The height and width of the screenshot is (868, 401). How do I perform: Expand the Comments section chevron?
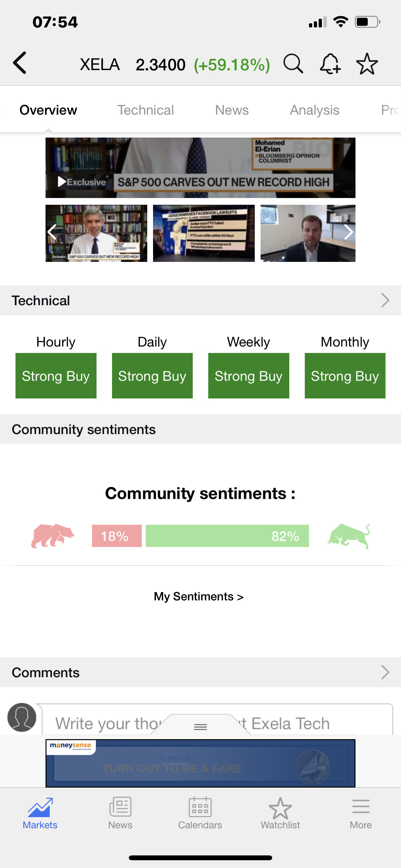[x=385, y=672]
